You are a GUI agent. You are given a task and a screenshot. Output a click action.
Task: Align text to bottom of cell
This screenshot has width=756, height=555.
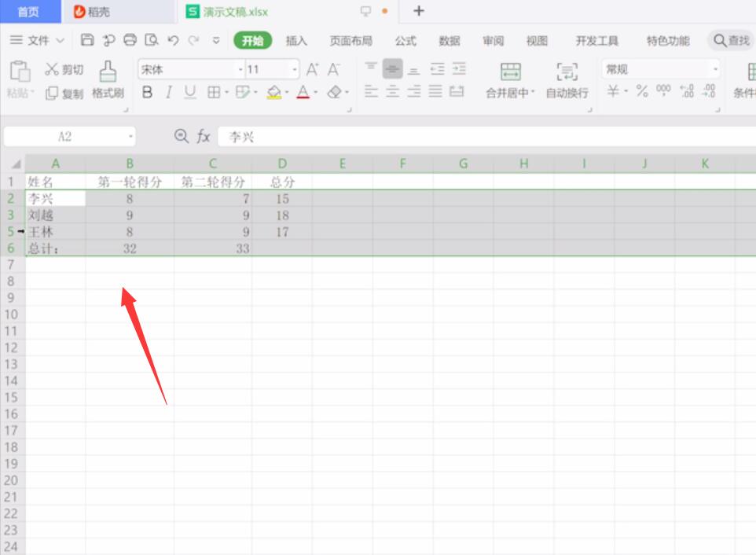click(x=413, y=71)
